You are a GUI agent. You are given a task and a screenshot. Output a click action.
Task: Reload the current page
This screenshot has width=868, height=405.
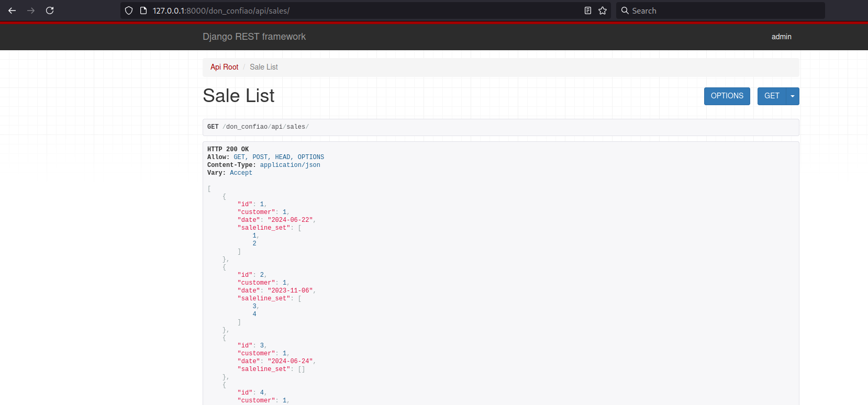[x=50, y=10]
